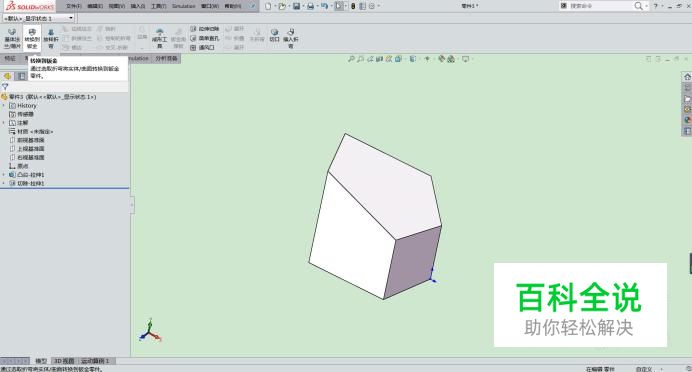Screen dimensions: 692x372
Task: Click the Apply Scene icon in view toolbar
Action: pos(451,59)
